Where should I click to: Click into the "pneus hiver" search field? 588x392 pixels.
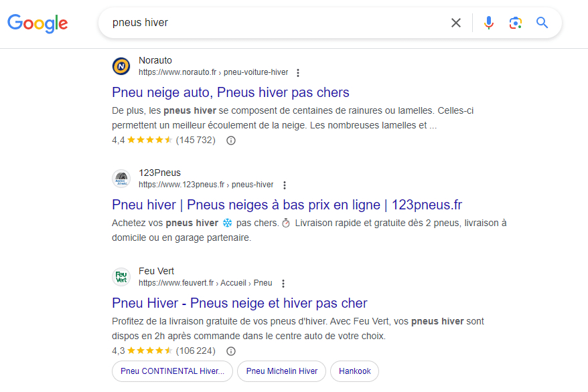(x=268, y=23)
